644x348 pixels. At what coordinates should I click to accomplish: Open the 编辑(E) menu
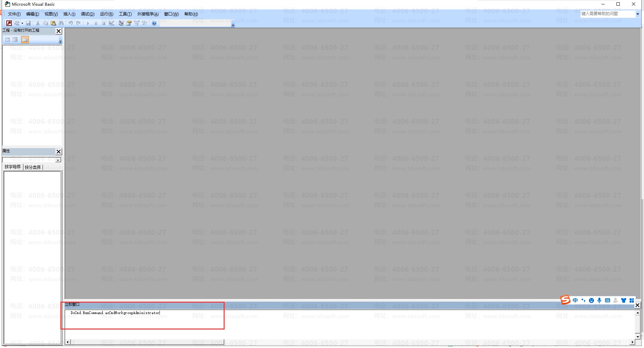pos(33,14)
